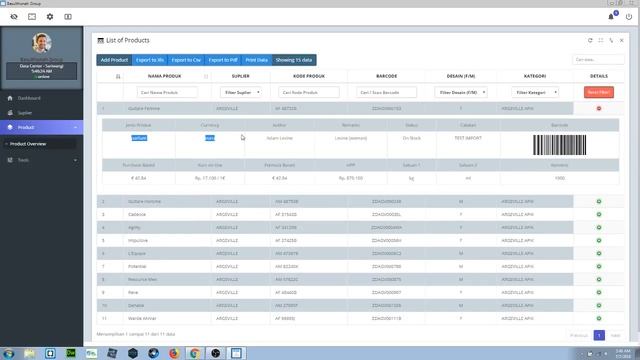Screen dimensions: 640x360
Task: Open Windows Start button
Action: coord(9,353)
